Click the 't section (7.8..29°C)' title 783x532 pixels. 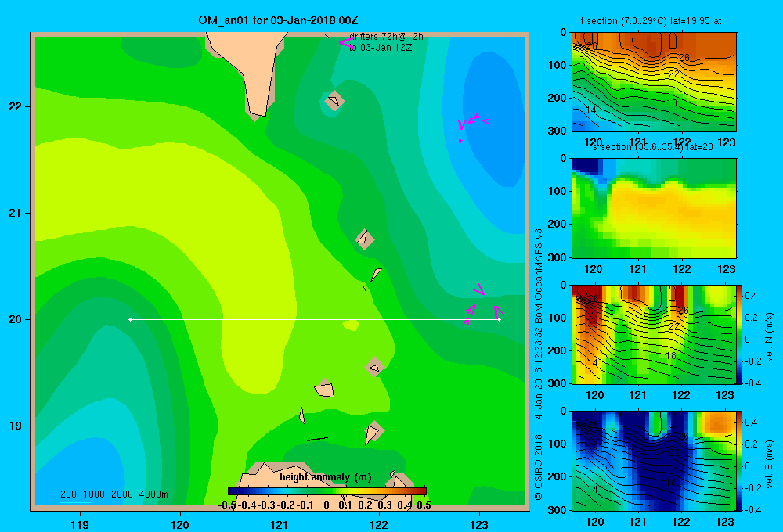click(651, 21)
